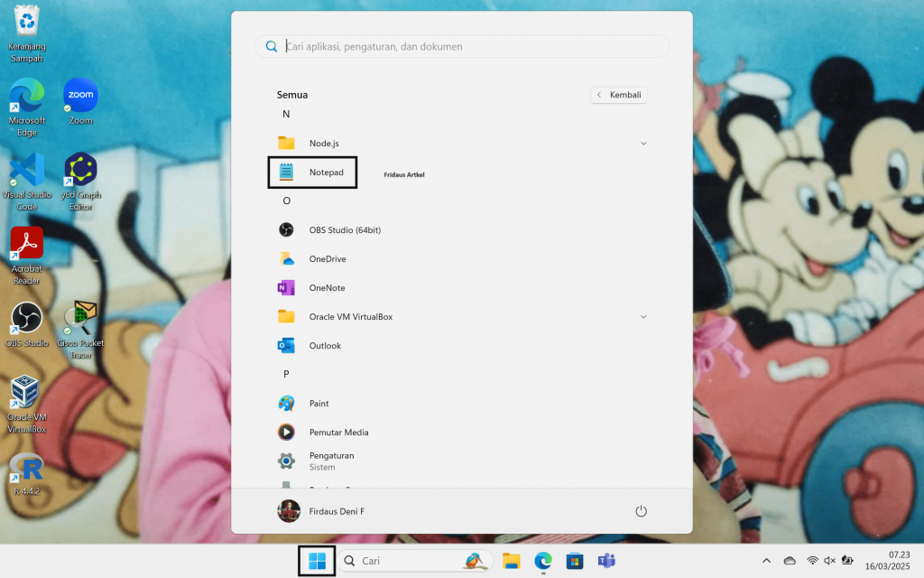This screenshot has width=924, height=578.
Task: Show hidden system tray icons
Action: [767, 561]
